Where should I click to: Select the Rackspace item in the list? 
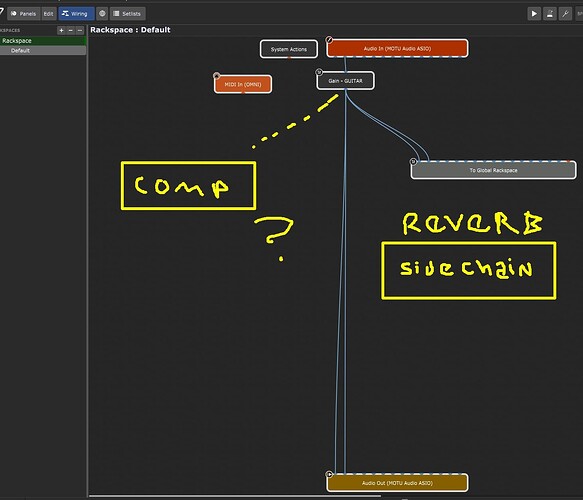43,41
